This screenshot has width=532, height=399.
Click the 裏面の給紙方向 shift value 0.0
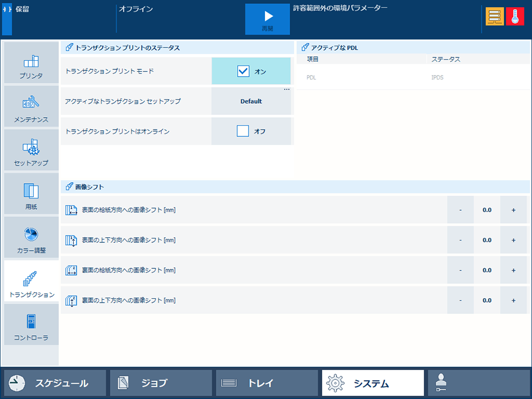pyautogui.click(x=487, y=271)
